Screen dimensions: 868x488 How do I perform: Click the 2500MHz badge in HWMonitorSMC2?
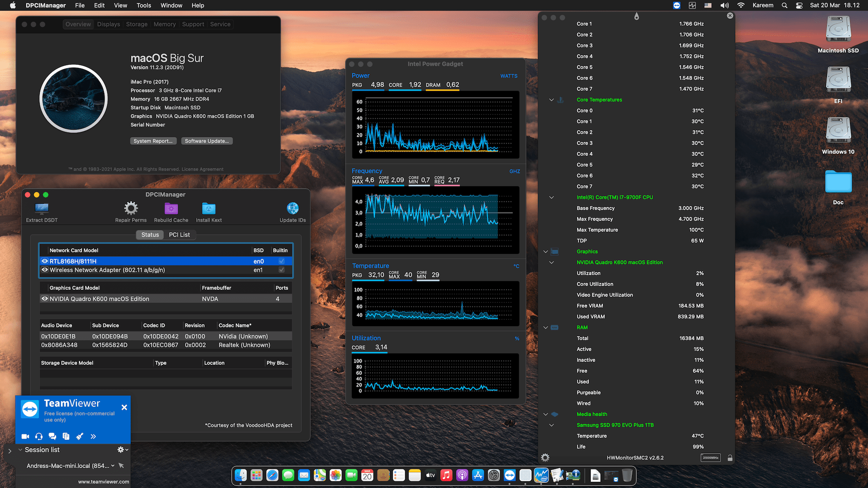[711, 458]
